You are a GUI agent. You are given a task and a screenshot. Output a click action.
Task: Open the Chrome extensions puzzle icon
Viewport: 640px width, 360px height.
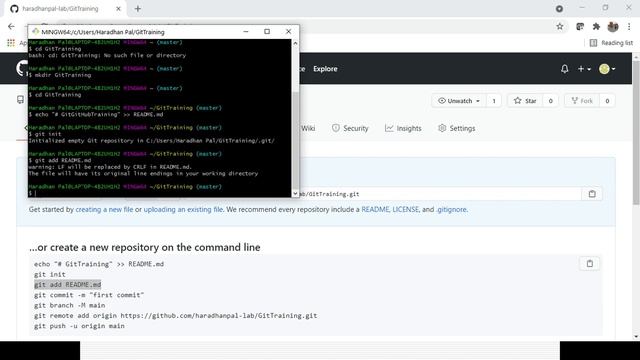[596, 27]
